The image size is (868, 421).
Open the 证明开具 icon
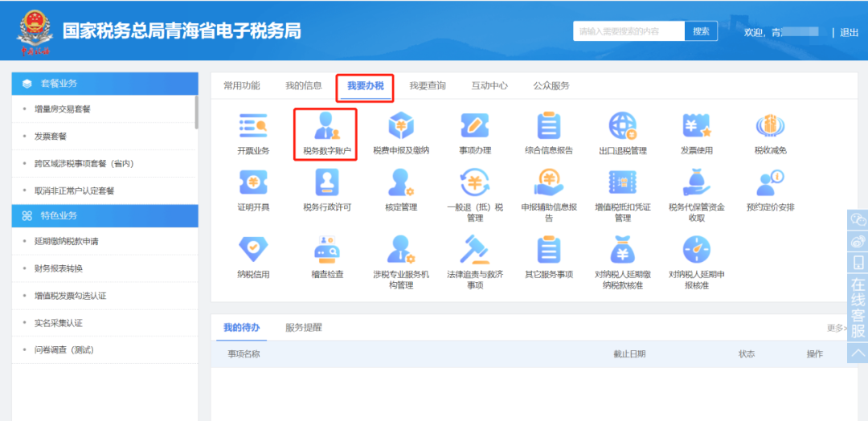pyautogui.click(x=253, y=183)
